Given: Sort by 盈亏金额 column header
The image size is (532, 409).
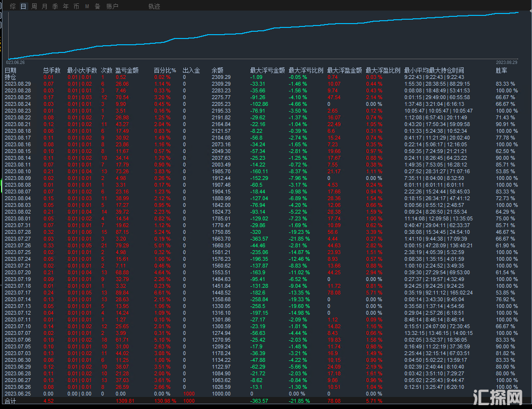Looking at the screenshot, I should click(127, 70).
